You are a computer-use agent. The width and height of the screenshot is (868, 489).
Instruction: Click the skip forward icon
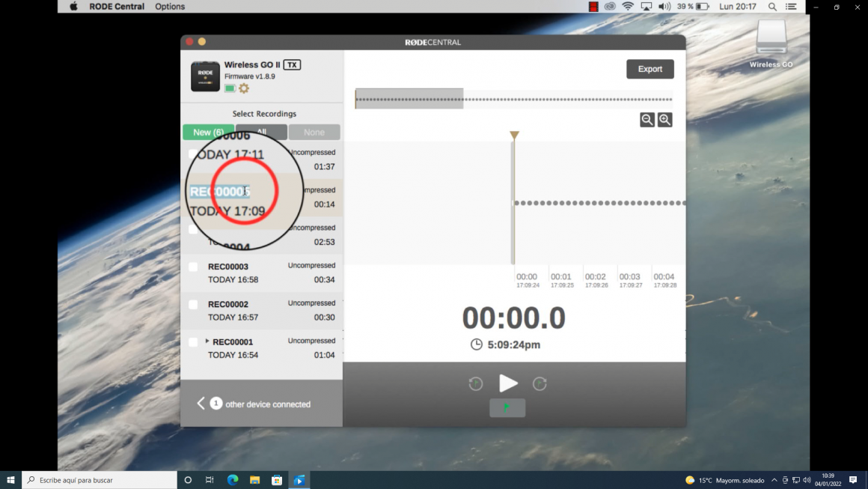click(x=540, y=383)
